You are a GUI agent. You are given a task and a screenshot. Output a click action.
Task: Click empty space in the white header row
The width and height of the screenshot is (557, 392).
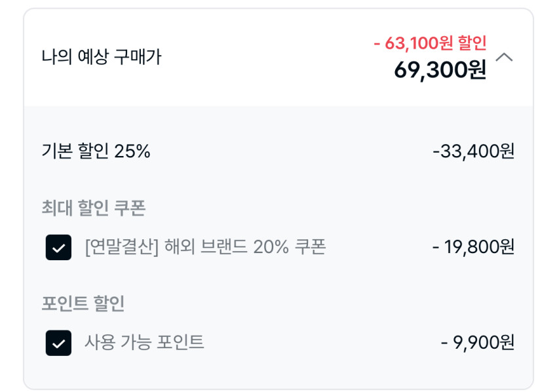[x=262, y=57]
